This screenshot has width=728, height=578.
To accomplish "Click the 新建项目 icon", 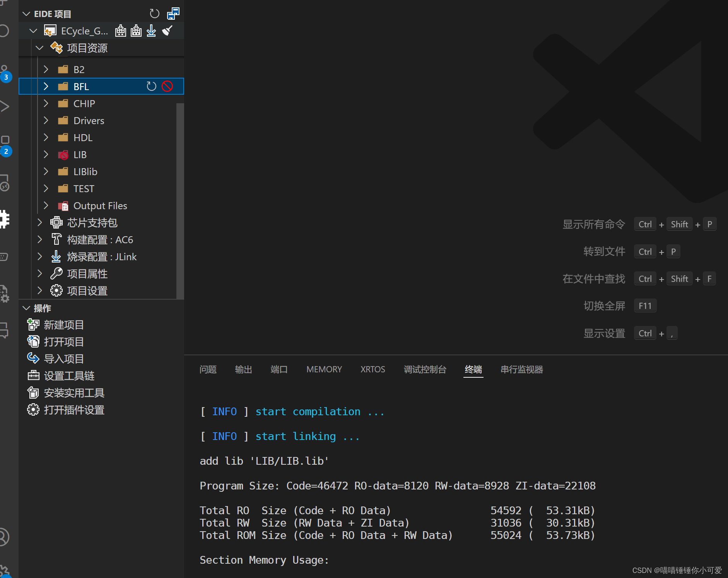I will [33, 325].
